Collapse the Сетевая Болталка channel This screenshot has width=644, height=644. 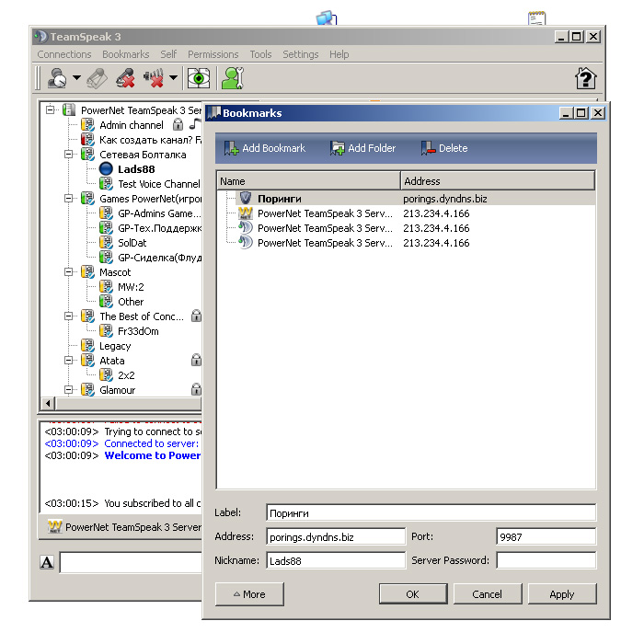click(x=69, y=154)
